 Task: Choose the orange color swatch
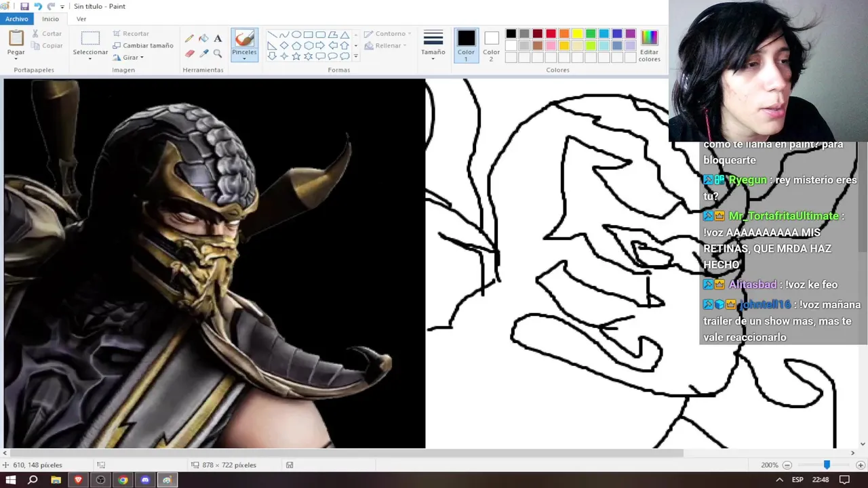564,34
